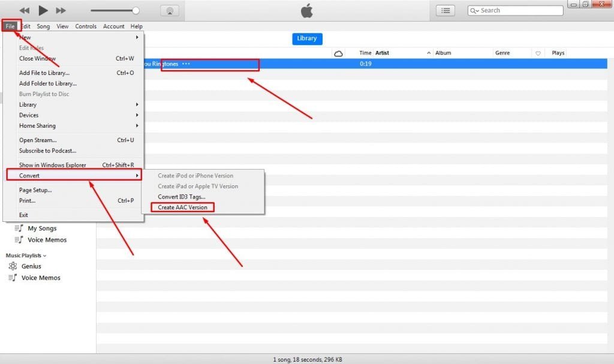
Task: Click the heart Love column icon
Action: pos(538,53)
